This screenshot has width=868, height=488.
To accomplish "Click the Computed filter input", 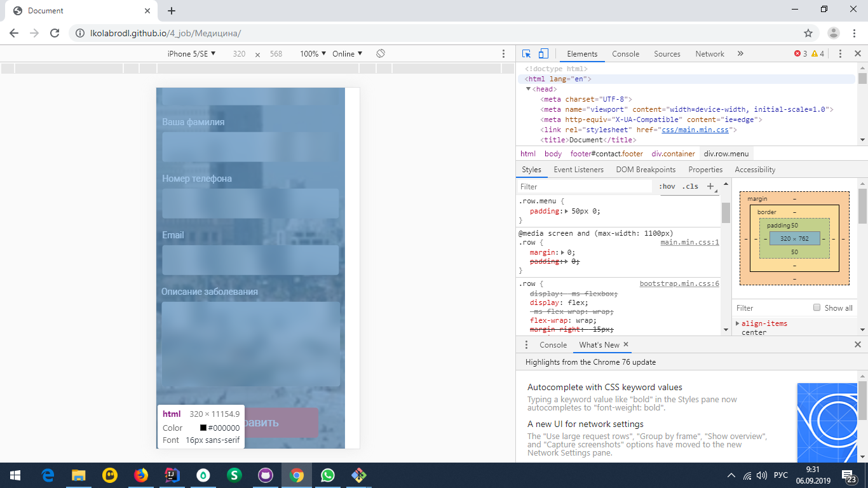I will pos(771,308).
